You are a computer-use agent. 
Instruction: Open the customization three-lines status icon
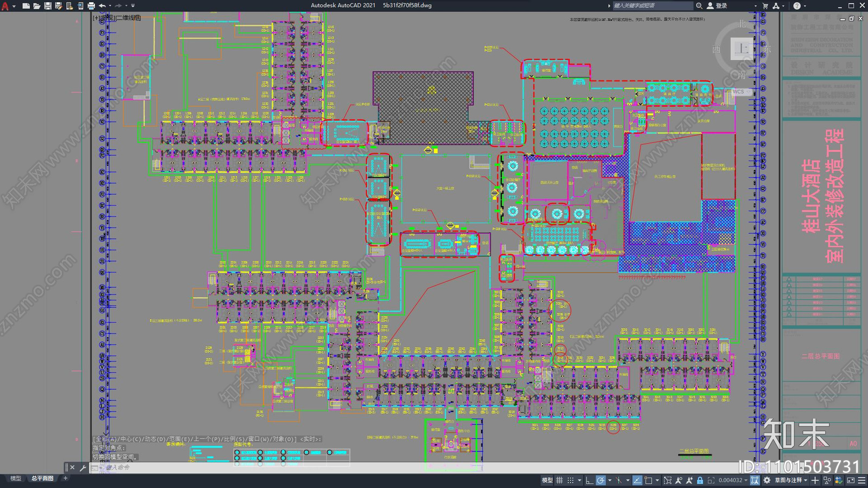coord(861,480)
